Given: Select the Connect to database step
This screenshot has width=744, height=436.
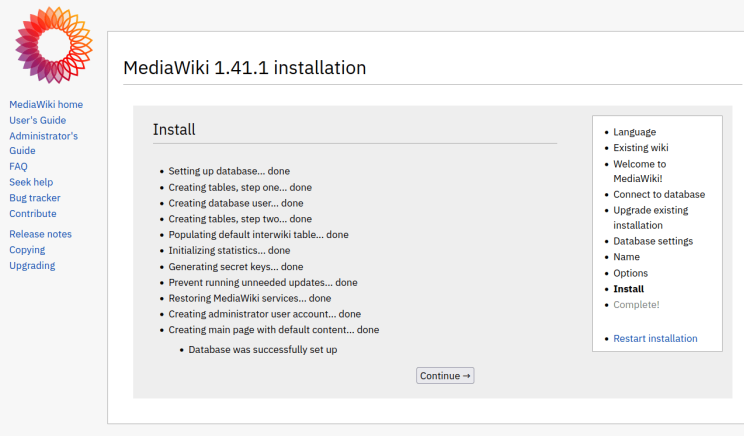Looking at the screenshot, I should click(x=658, y=194).
